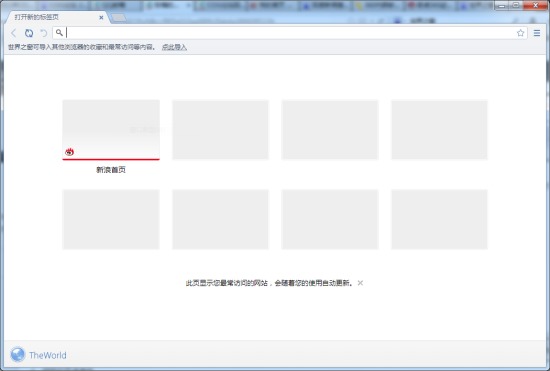Reload the page with refresh icon
The height and width of the screenshot is (371, 550).
(x=29, y=33)
